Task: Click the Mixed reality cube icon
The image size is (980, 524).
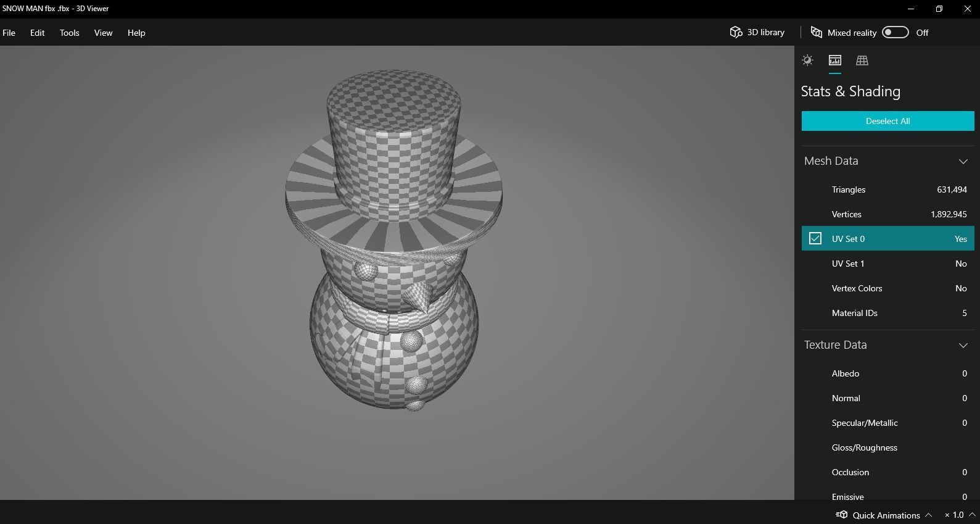Action: pyautogui.click(x=816, y=32)
